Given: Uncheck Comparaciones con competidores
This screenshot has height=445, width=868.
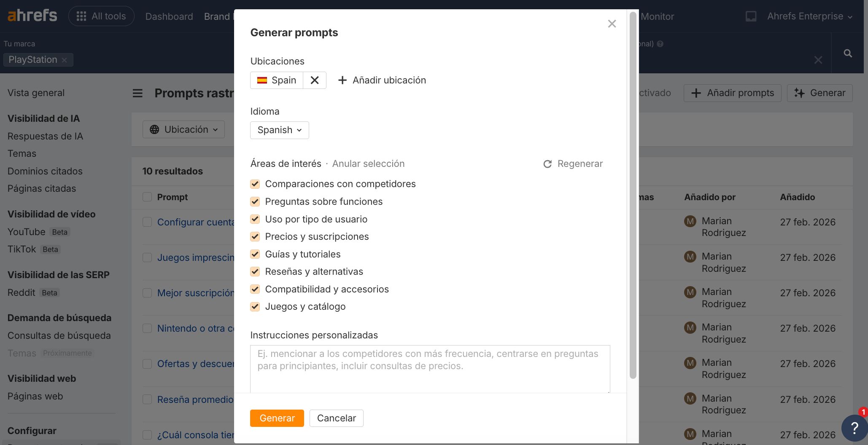Looking at the screenshot, I should [x=255, y=184].
